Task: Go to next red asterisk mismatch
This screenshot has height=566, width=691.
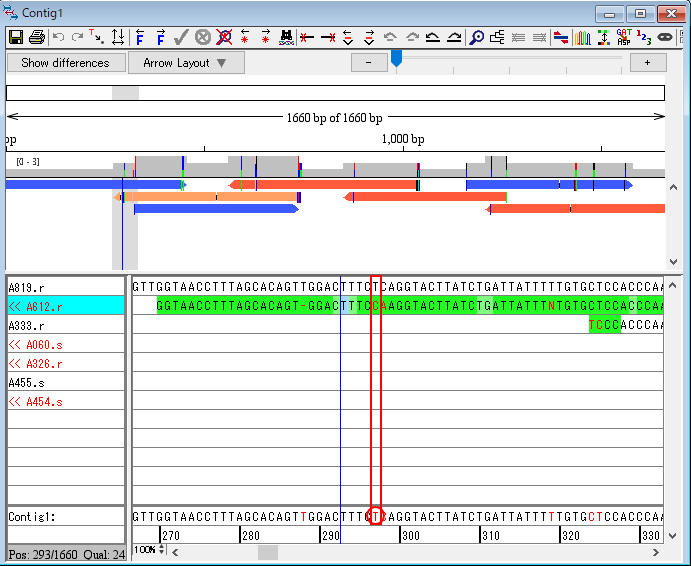Action: [x=265, y=37]
